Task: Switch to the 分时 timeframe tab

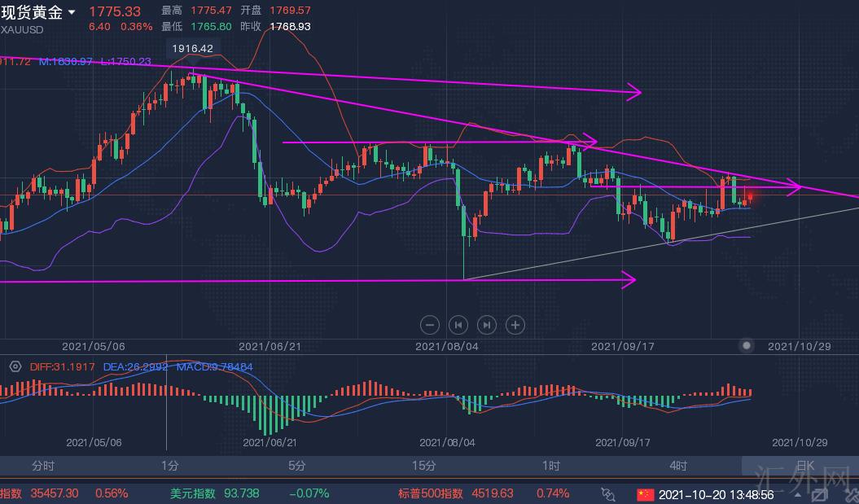Action: (42, 467)
